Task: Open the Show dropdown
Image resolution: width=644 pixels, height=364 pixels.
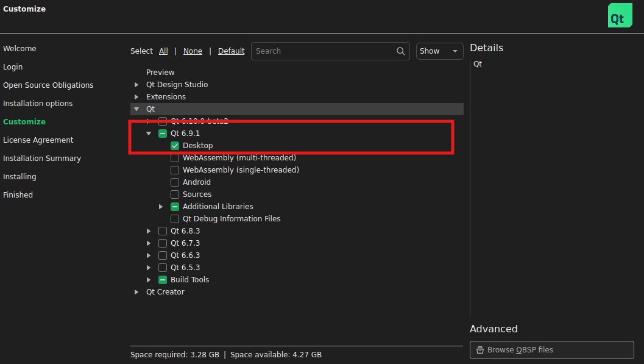Action: pos(439,51)
